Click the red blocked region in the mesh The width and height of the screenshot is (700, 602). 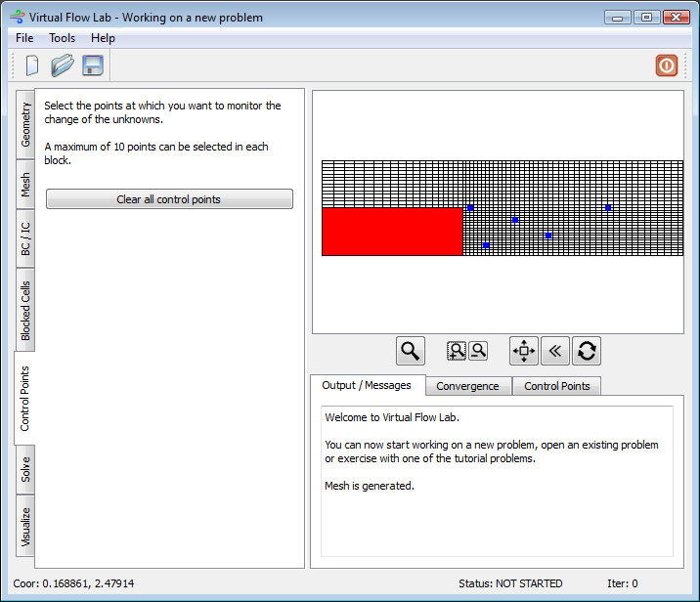392,232
